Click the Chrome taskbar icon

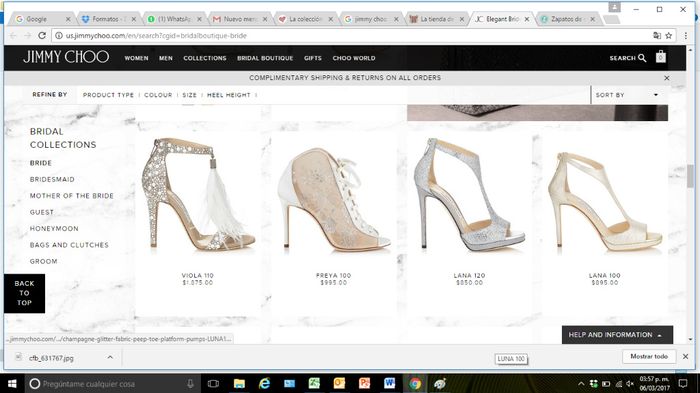coord(415,384)
